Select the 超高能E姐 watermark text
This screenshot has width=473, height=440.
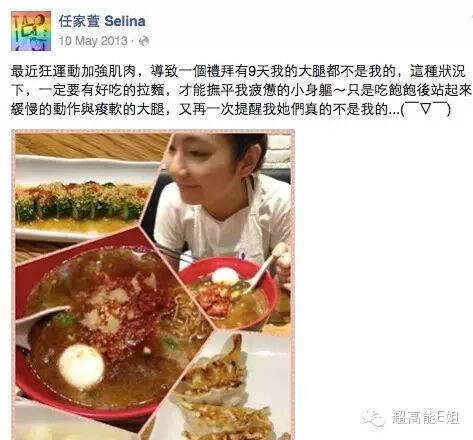tap(426, 418)
